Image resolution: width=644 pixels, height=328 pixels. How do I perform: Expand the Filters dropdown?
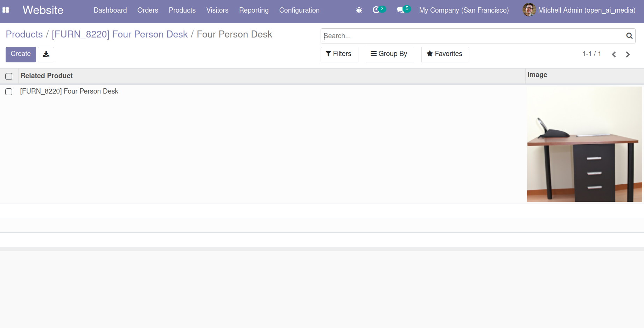pos(339,54)
